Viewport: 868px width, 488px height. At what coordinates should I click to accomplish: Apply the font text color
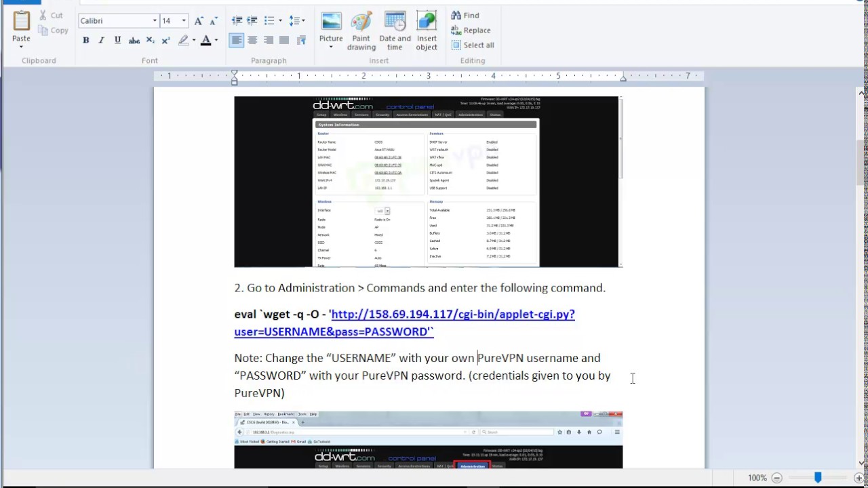pyautogui.click(x=205, y=41)
